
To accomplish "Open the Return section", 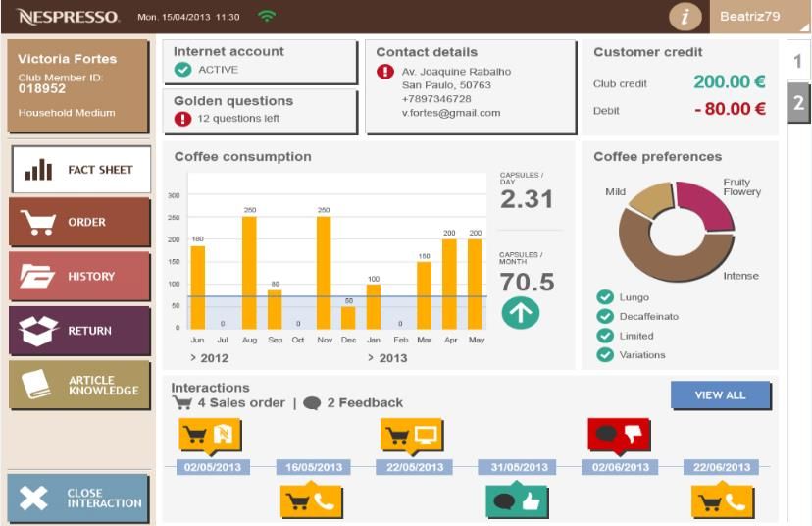I will [79, 331].
